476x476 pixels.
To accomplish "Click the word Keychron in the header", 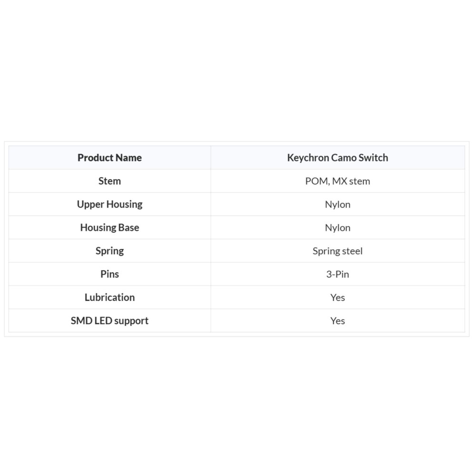I will point(308,158).
